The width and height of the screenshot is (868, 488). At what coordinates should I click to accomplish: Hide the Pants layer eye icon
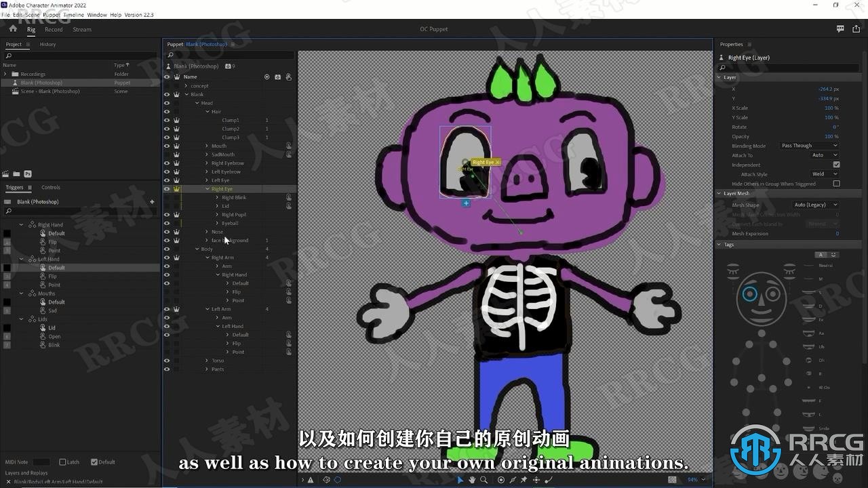pyautogui.click(x=167, y=369)
